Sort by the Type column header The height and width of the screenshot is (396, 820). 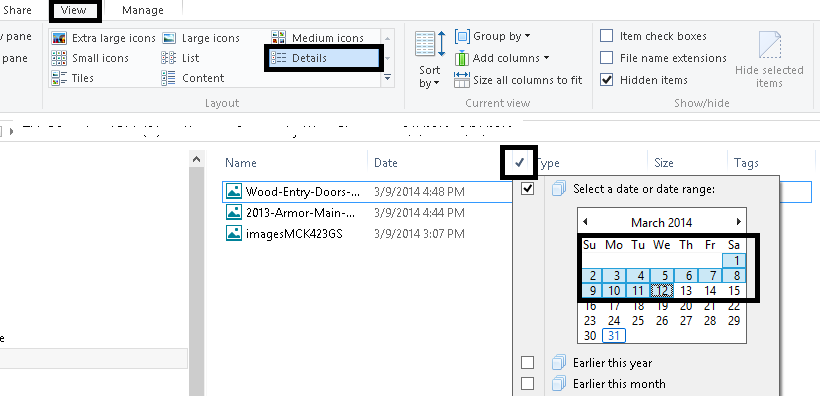click(x=549, y=163)
